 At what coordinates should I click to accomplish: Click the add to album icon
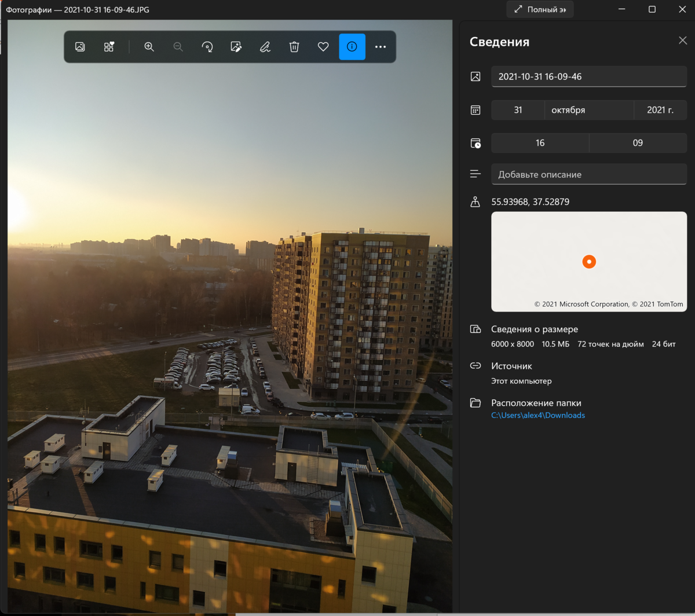point(109,47)
